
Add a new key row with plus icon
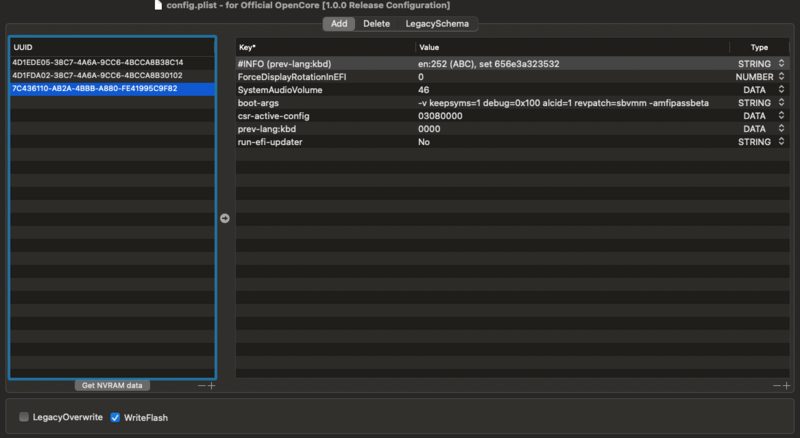coord(787,385)
